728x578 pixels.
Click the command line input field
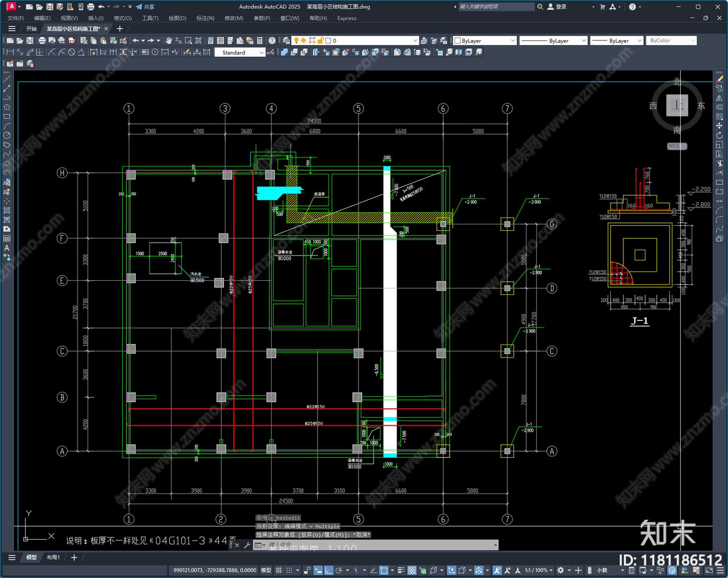pyautogui.click(x=380, y=545)
